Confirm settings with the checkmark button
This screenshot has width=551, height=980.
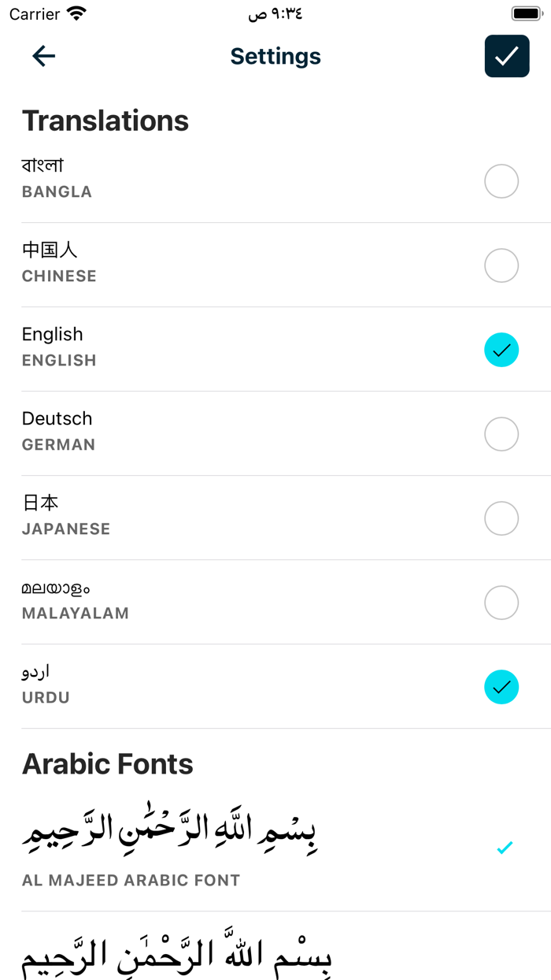pos(507,56)
